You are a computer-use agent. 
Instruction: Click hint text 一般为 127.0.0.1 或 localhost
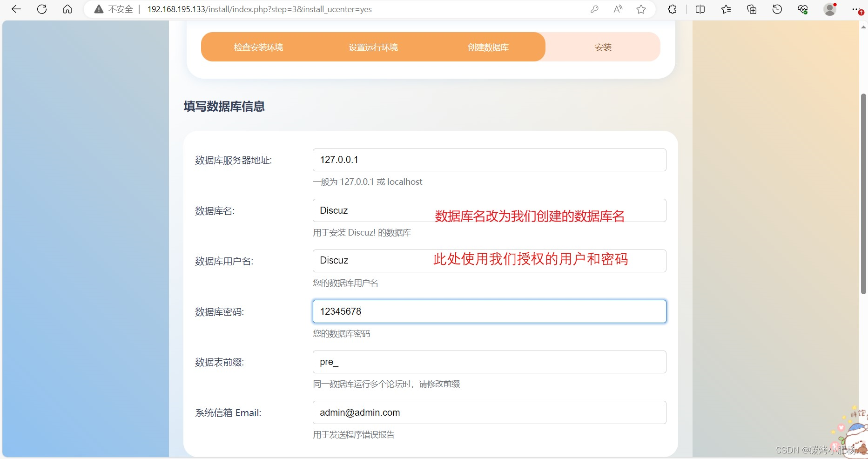point(368,182)
